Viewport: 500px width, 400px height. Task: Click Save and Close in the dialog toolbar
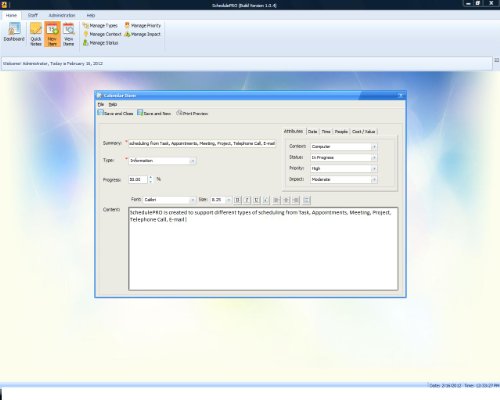click(115, 113)
